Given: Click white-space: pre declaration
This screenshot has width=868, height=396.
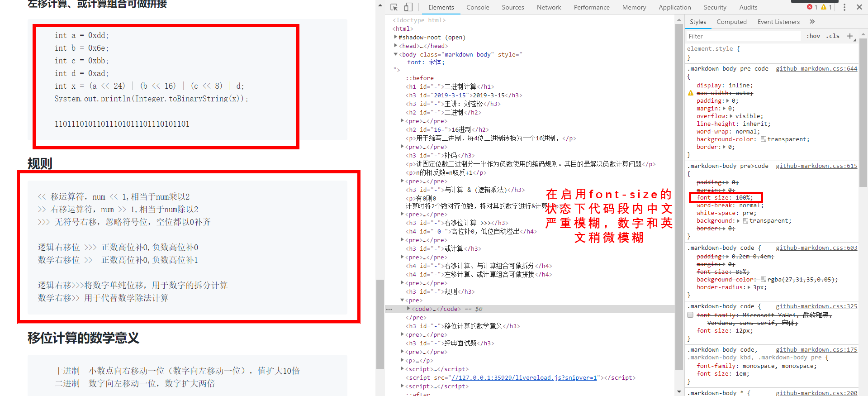Looking at the screenshot, I should coord(726,213).
